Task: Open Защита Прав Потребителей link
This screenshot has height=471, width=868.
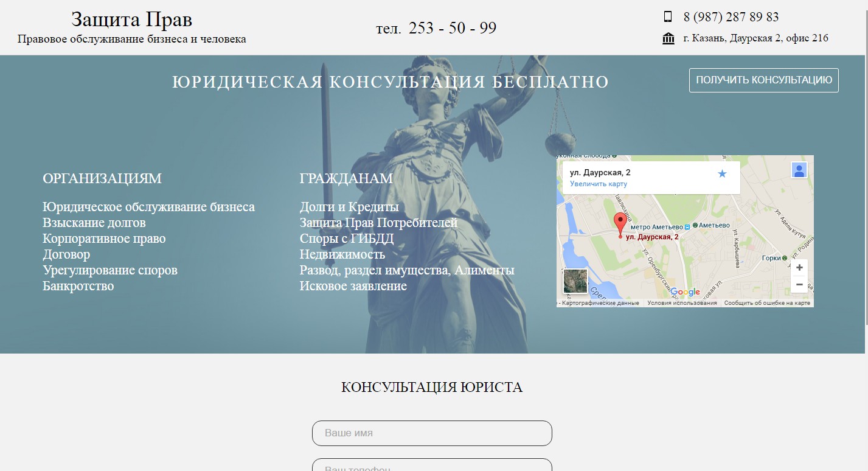Action: click(x=378, y=223)
